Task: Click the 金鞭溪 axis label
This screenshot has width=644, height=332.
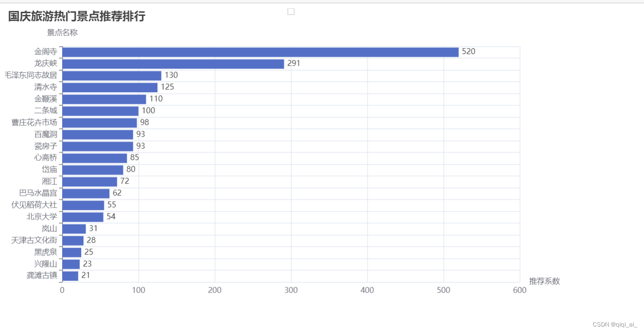Action: [46, 99]
